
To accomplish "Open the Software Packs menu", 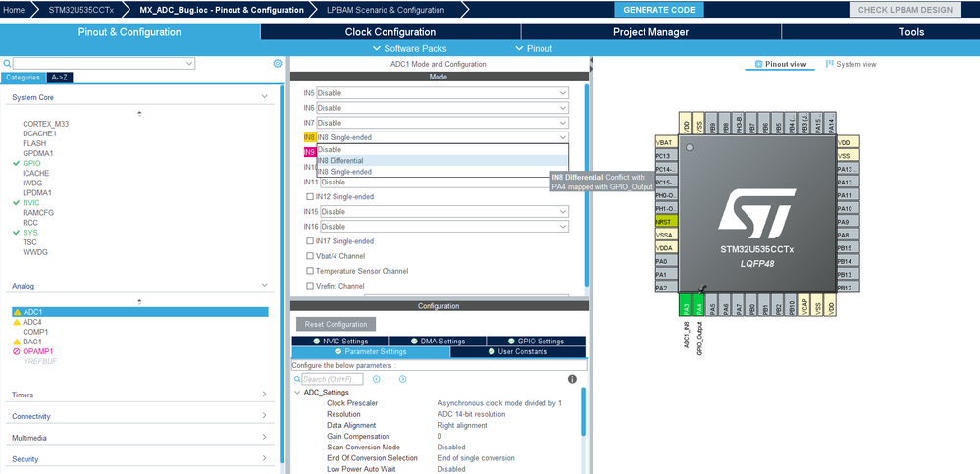I will click(410, 48).
